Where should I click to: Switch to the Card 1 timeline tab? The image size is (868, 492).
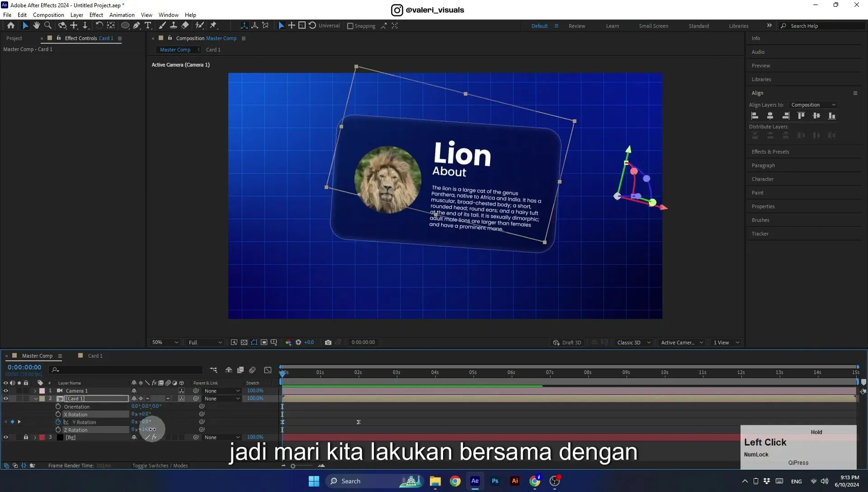[95, 356]
